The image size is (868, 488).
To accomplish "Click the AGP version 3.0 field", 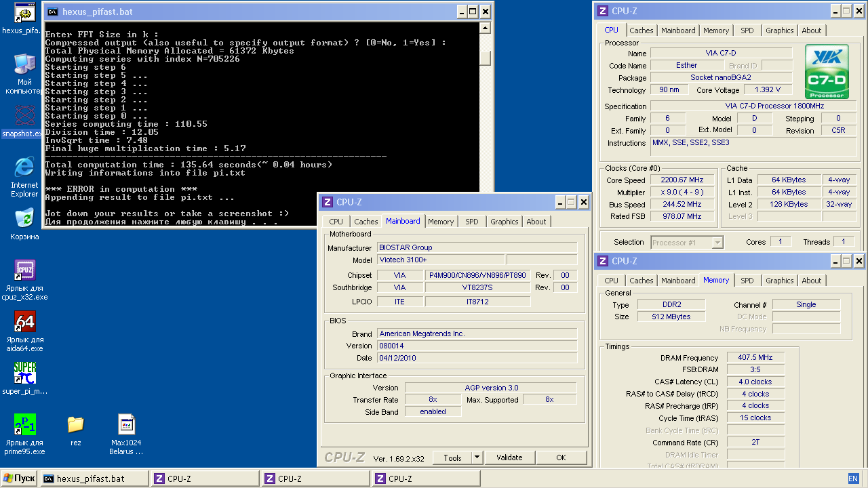I will pos(491,388).
